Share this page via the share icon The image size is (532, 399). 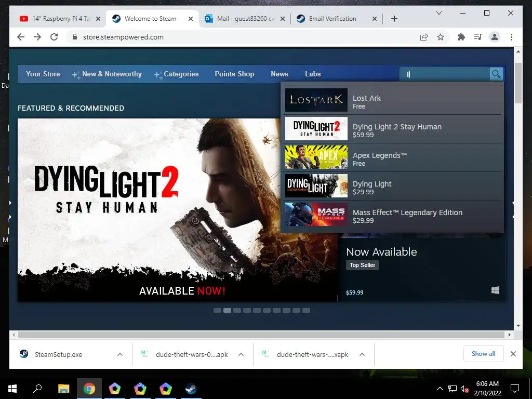pyautogui.click(x=424, y=37)
